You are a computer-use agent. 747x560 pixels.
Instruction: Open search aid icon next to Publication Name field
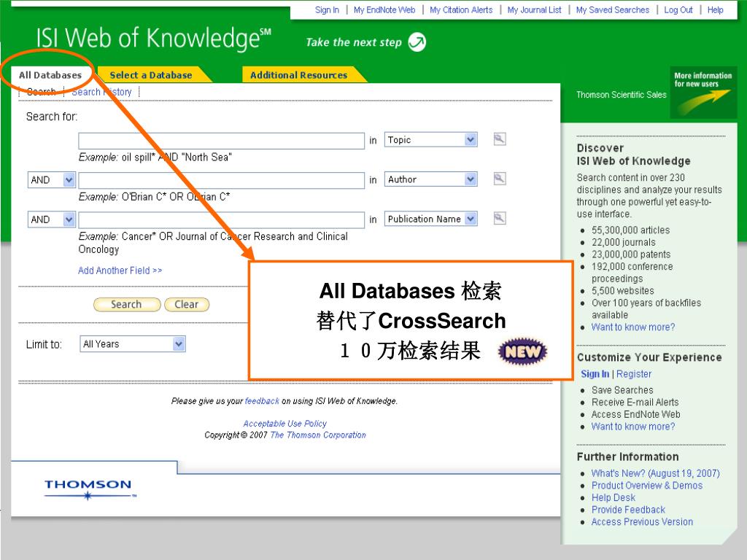coord(499,218)
